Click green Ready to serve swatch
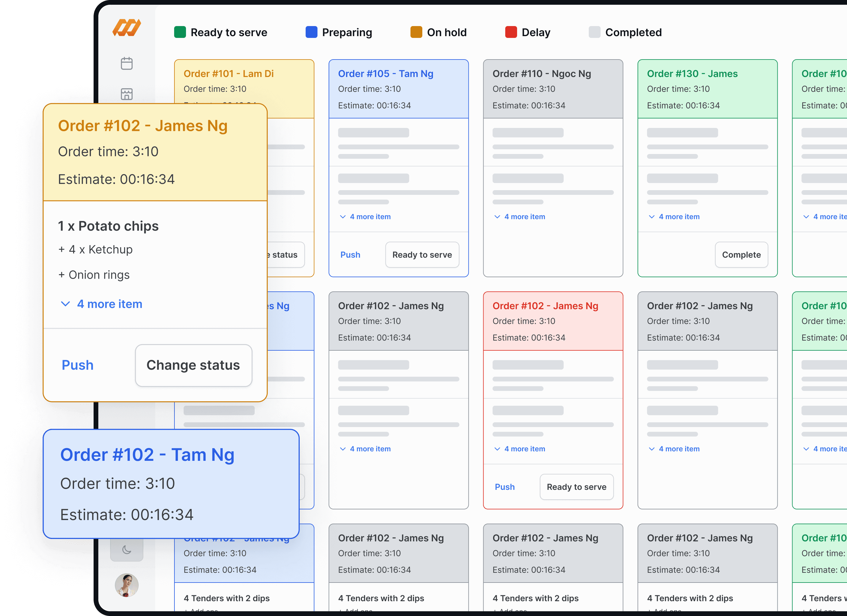The height and width of the screenshot is (616, 847). click(x=180, y=32)
